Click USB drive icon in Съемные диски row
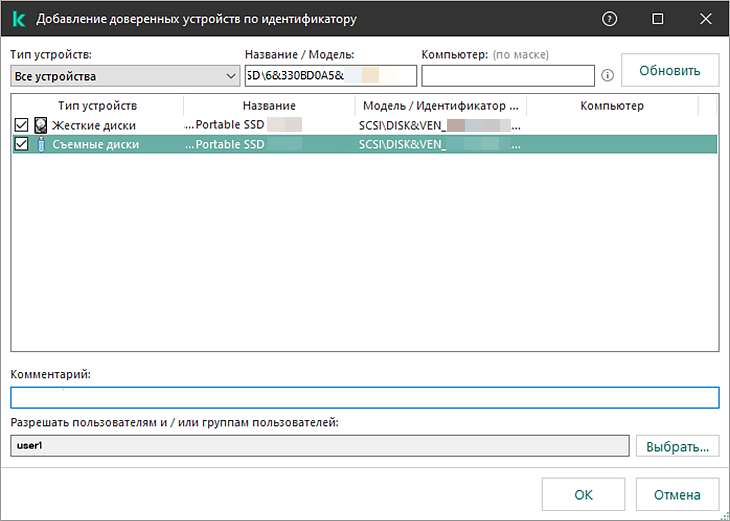The height and width of the screenshot is (521, 730). (41, 144)
